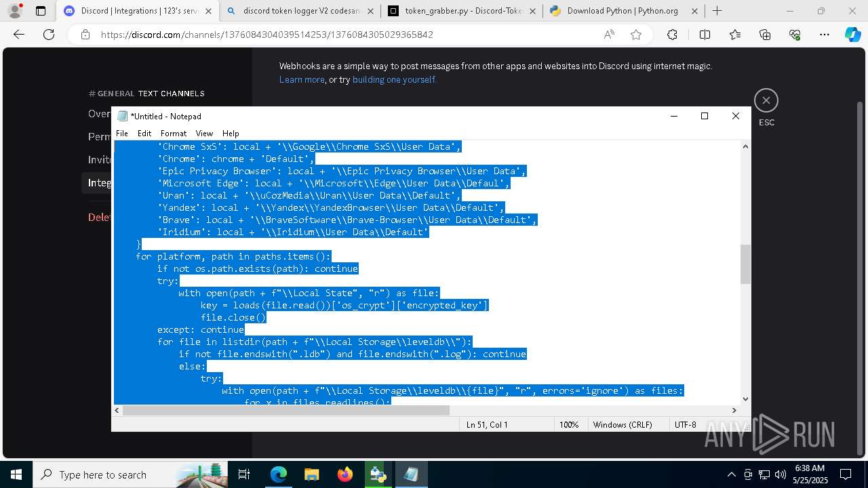The image size is (868, 488).
Task: Click Notepad horizontal scrollbar thumb
Action: pyautogui.click(x=286, y=410)
